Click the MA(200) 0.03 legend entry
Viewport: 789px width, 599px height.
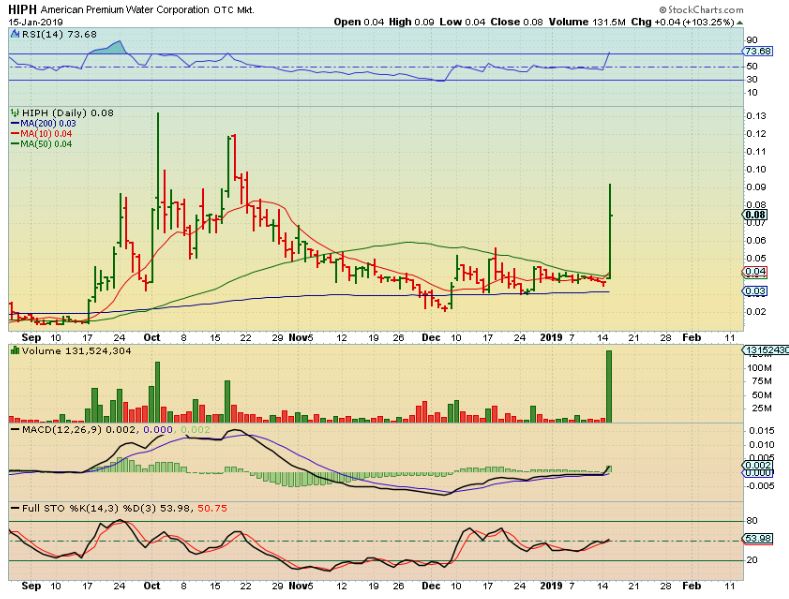[x=43, y=123]
